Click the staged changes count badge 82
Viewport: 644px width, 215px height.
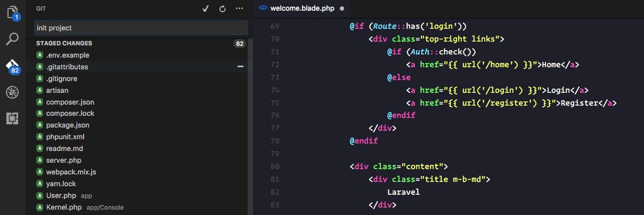[240, 44]
